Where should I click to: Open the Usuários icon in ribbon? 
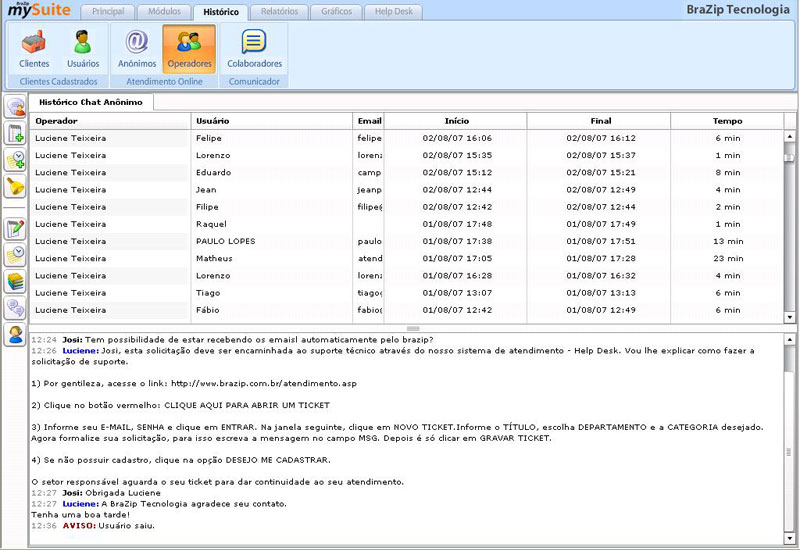[83, 48]
